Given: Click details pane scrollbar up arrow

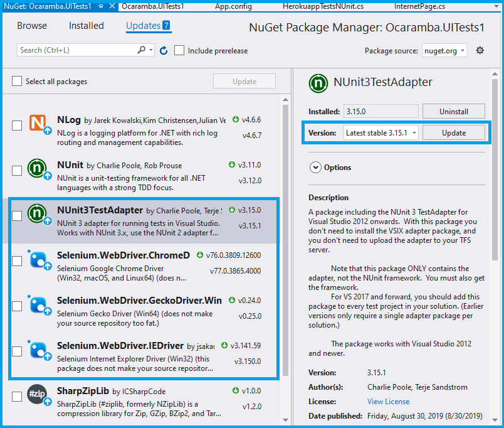Looking at the screenshot, I should (495, 74).
